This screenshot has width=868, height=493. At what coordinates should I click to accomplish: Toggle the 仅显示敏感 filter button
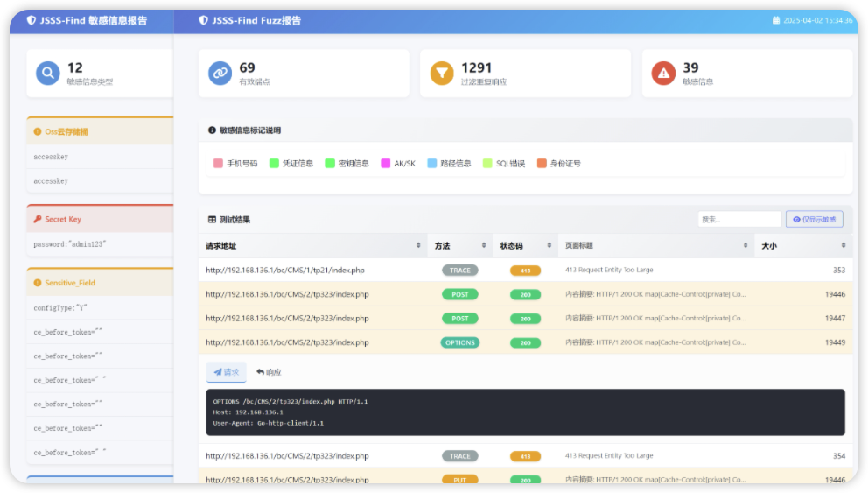click(x=814, y=220)
